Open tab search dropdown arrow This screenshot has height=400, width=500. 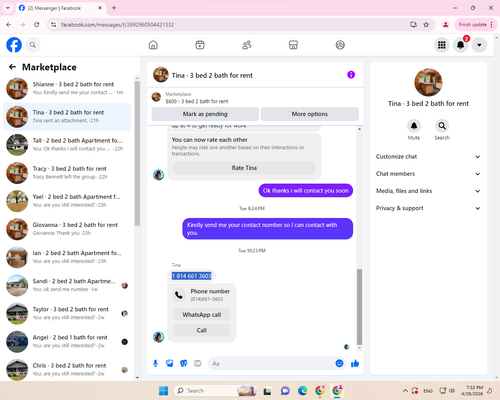coord(8,8)
